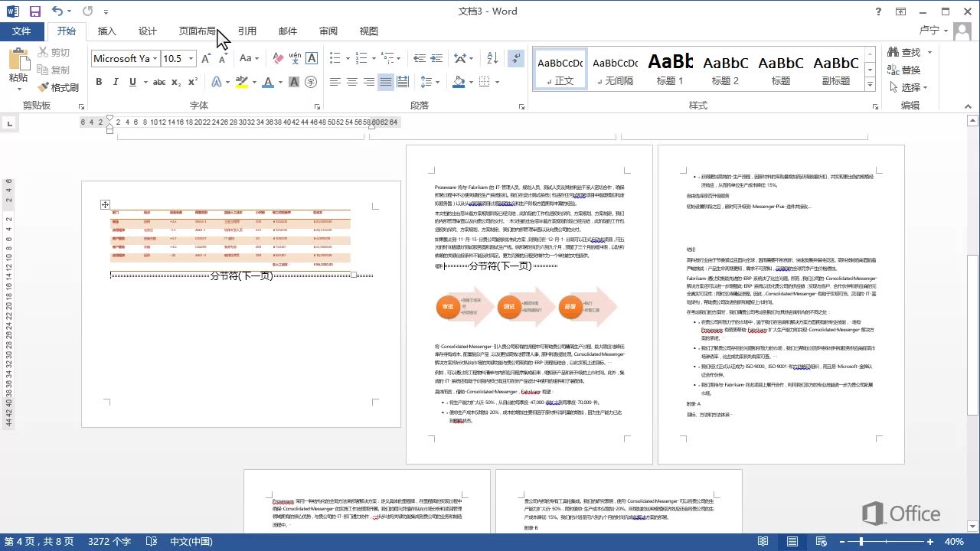Open the phonetic guide (wén) tool

pos(295,58)
